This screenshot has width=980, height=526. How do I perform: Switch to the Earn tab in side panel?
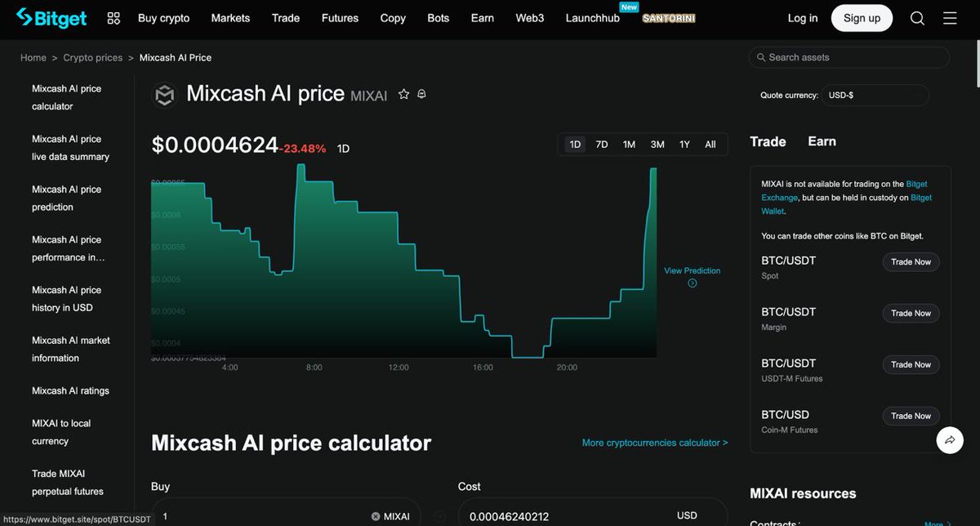(x=822, y=141)
